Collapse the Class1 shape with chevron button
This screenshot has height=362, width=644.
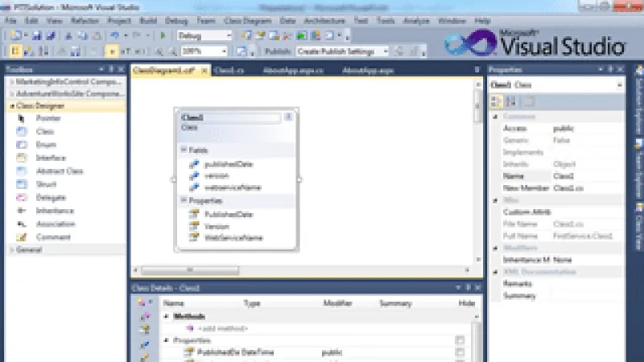point(288,117)
